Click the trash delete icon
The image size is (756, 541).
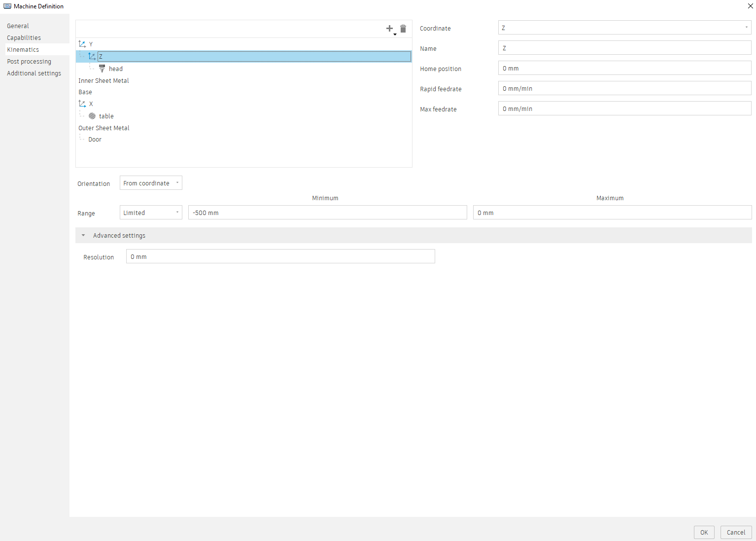(x=403, y=29)
